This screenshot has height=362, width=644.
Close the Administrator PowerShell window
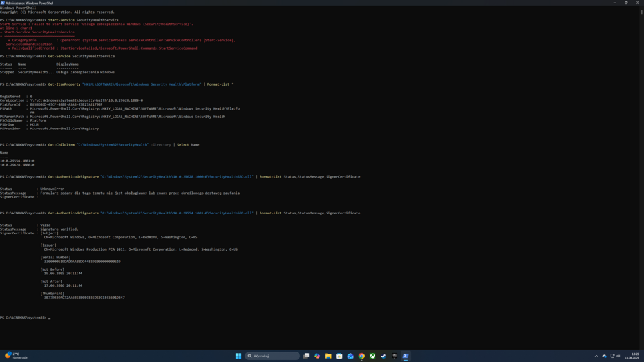(x=638, y=3)
